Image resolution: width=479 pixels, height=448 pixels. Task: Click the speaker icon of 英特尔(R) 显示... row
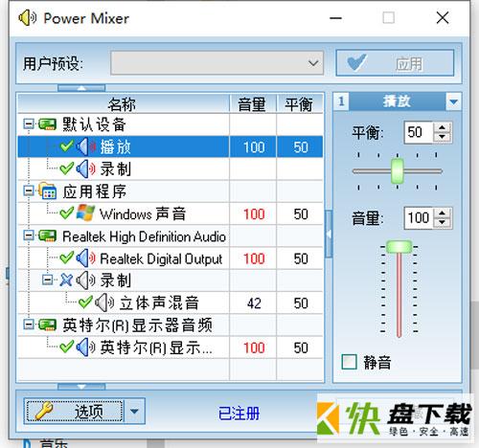tap(86, 347)
